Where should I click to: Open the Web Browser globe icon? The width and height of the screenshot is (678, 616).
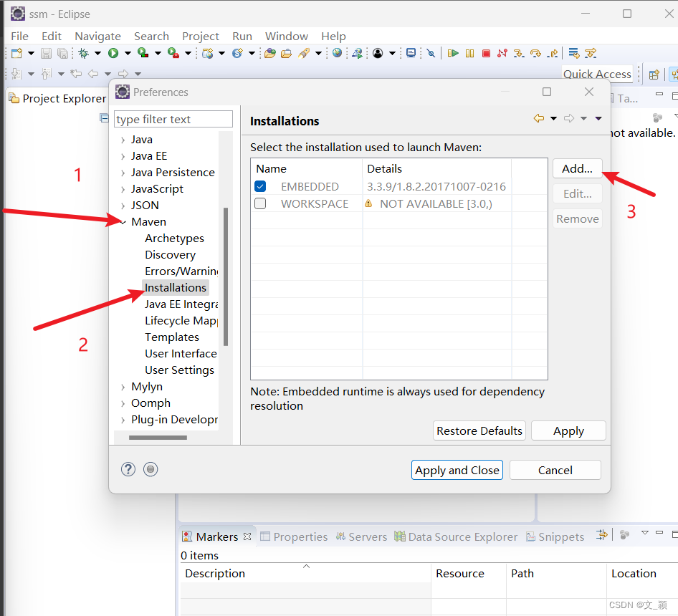[x=337, y=53]
